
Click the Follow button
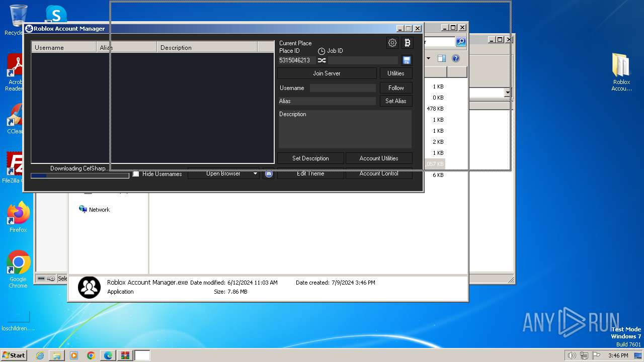(x=396, y=88)
